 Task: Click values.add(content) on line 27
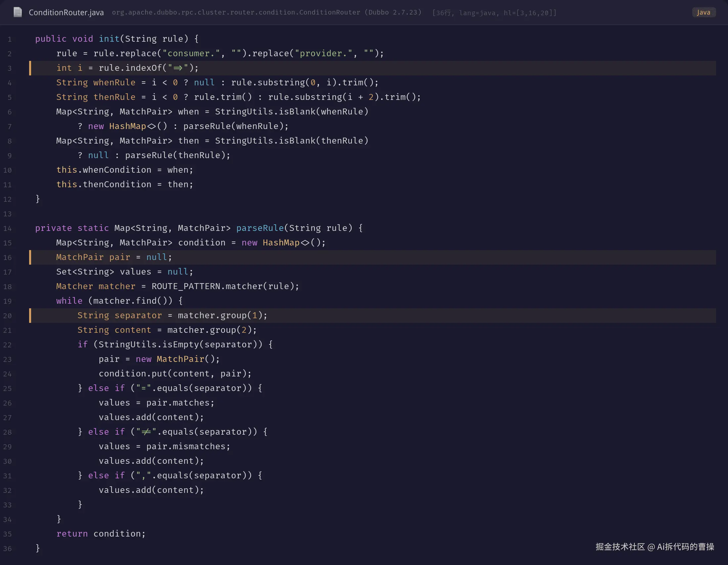pyautogui.click(x=149, y=417)
